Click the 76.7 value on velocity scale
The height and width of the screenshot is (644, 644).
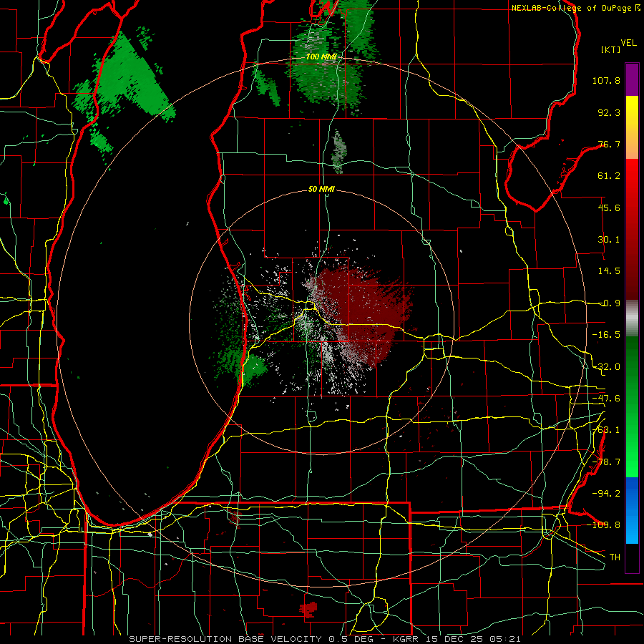point(609,144)
